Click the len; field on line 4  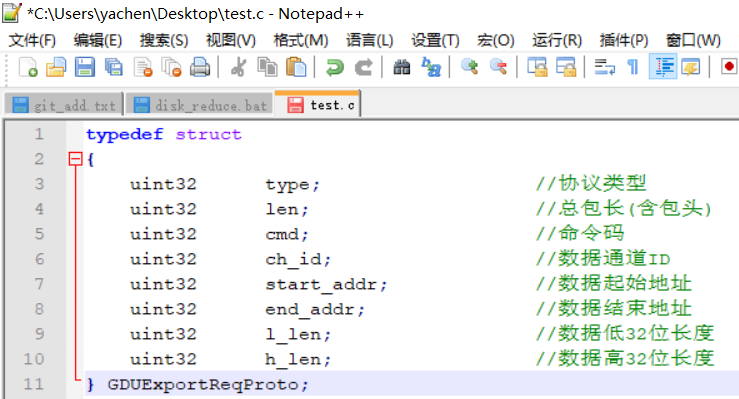[287, 209]
